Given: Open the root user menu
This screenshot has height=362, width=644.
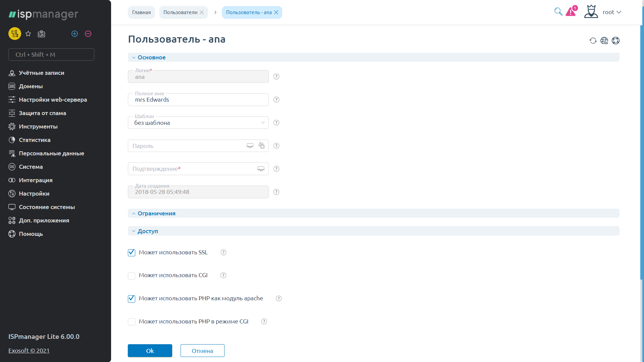Looking at the screenshot, I should (x=611, y=12).
